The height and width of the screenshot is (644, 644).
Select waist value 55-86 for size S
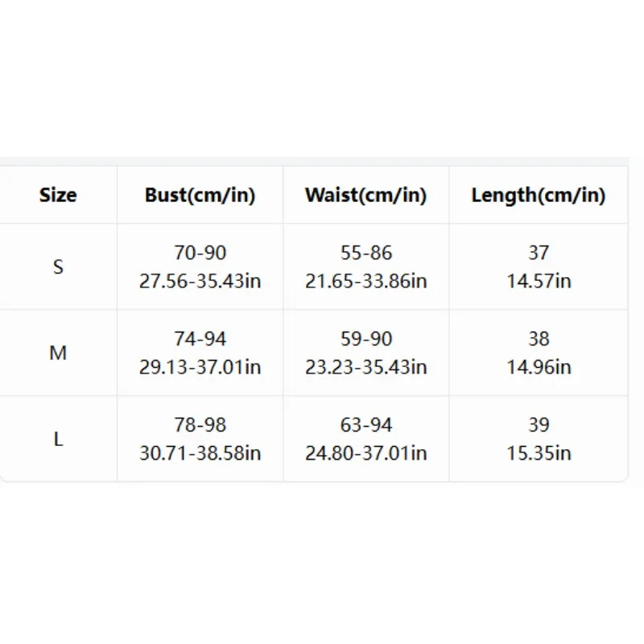(366, 253)
